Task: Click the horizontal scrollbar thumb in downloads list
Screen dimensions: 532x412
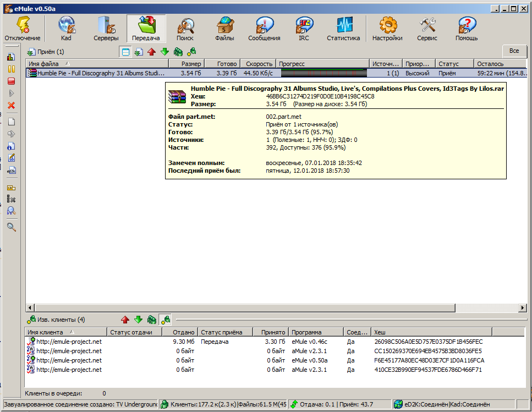Action: [x=244, y=307]
